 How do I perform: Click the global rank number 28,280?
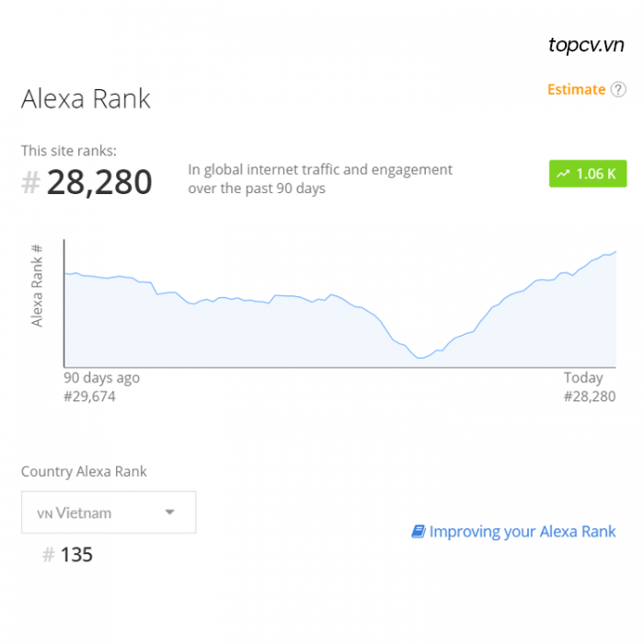point(99,182)
